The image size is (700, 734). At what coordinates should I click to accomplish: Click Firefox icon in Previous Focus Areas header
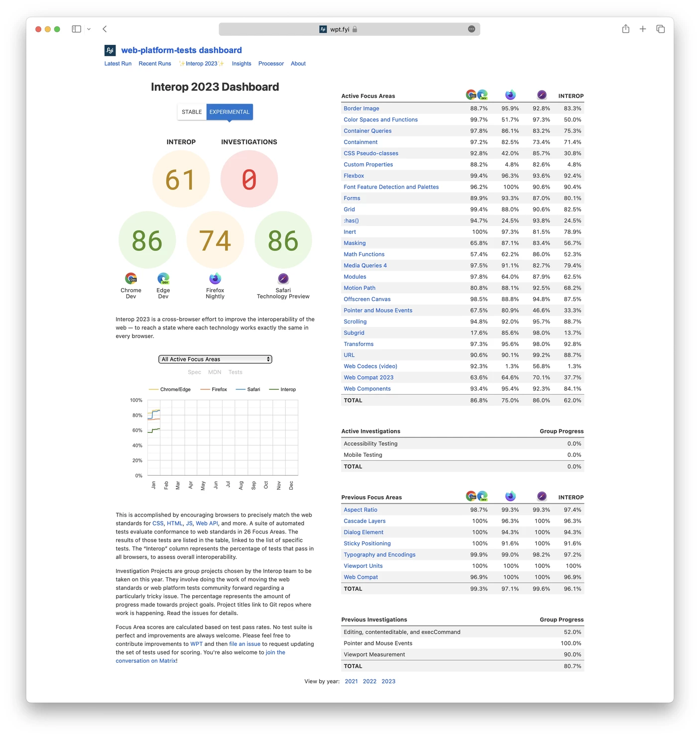(x=510, y=496)
